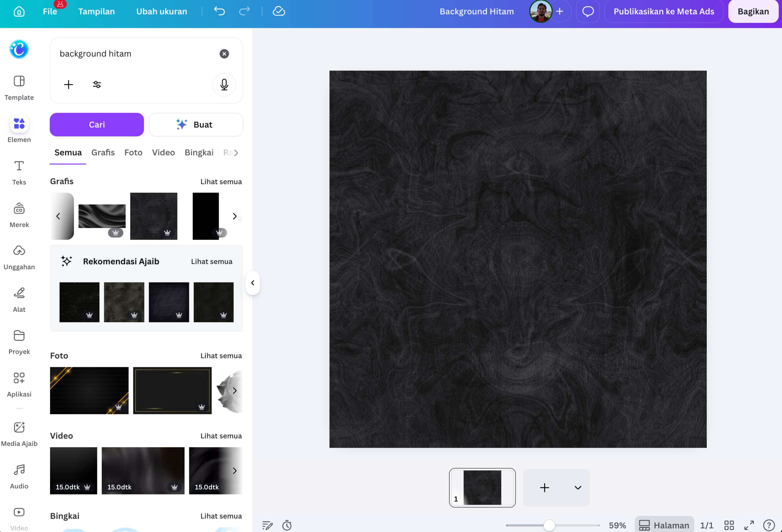Go to Canva home icon
This screenshot has width=782, height=532.
point(19,12)
